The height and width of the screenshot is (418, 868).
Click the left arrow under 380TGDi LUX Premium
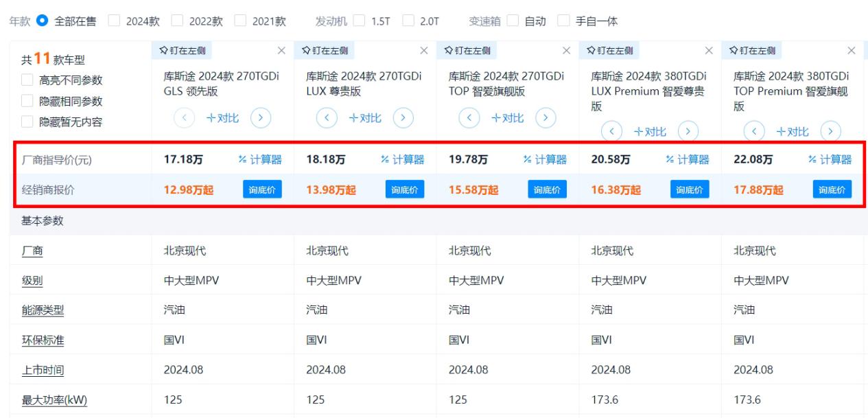tap(612, 131)
